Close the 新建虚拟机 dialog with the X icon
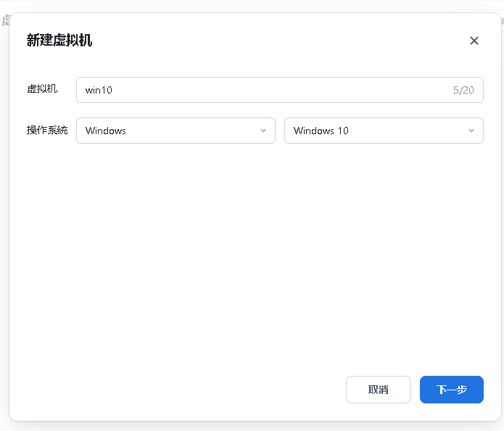Image resolution: width=504 pixels, height=431 pixels. (x=474, y=41)
